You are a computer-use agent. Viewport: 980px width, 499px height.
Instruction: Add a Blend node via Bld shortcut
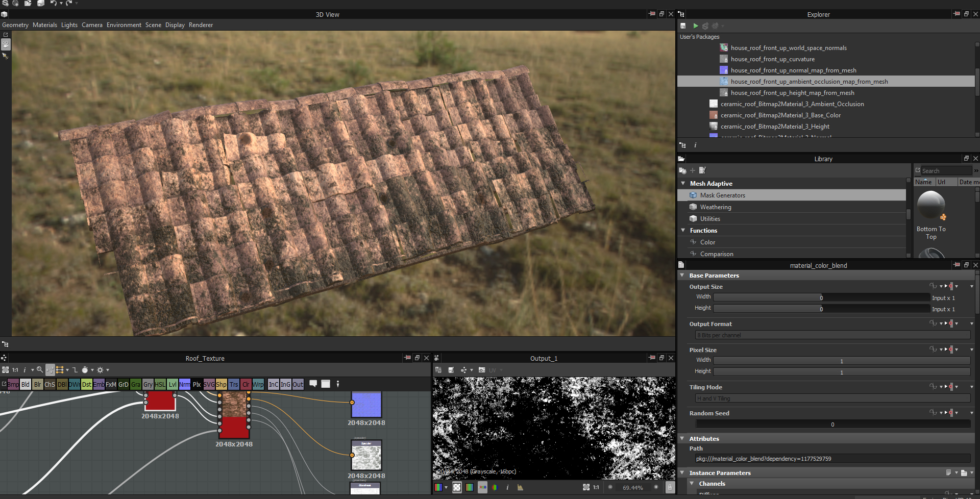click(x=26, y=384)
